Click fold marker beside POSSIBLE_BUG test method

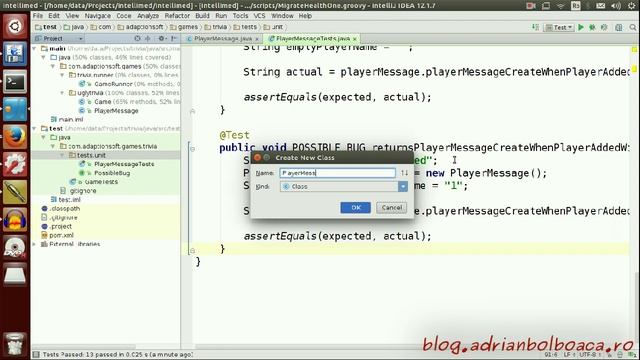(x=193, y=149)
